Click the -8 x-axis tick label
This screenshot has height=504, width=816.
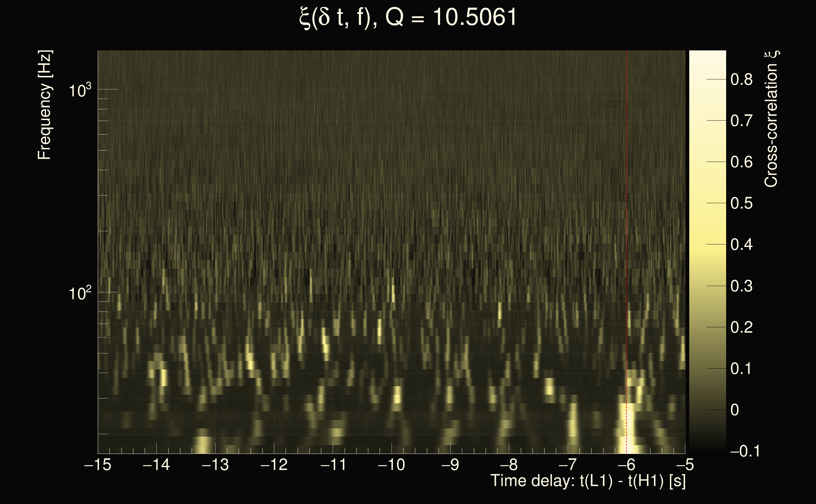point(509,465)
